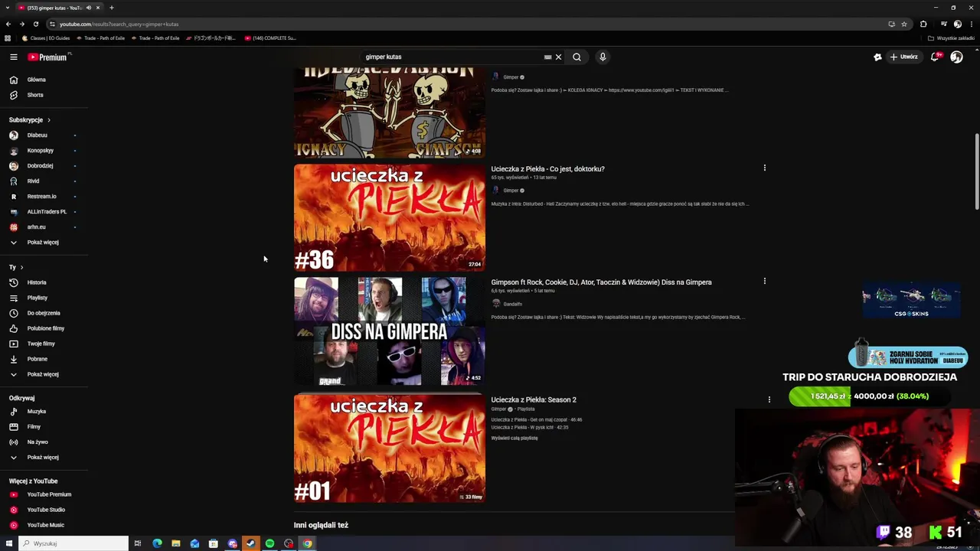
Task: Open Konopskyy subscription channel
Action: click(x=40, y=151)
